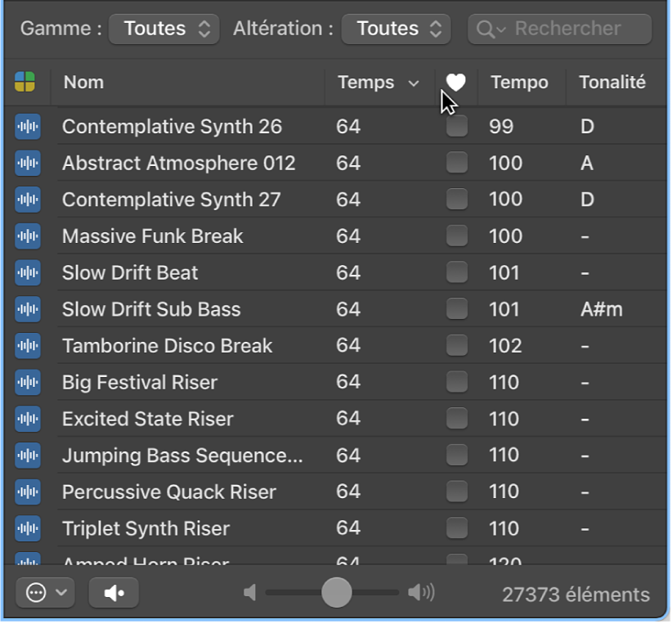Click audio loop icon for Triplet Synth Riser
This screenshot has height=624, width=672.
point(28,528)
